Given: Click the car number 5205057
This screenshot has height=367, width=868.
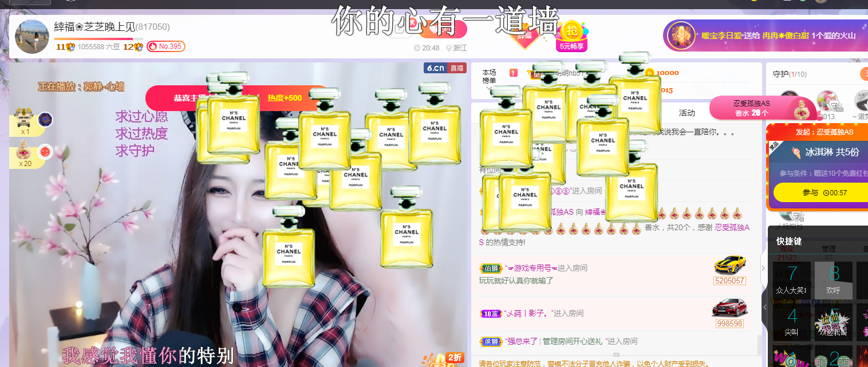Looking at the screenshot, I should (729, 281).
